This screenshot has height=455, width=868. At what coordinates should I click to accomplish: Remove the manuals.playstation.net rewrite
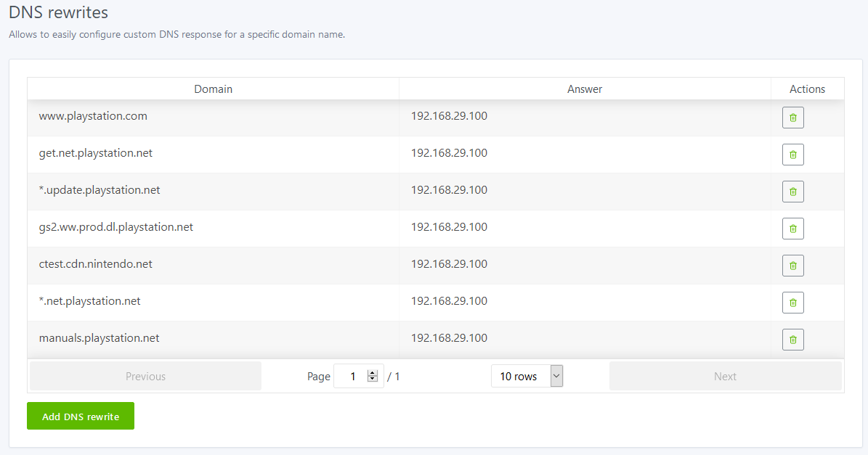tap(792, 340)
